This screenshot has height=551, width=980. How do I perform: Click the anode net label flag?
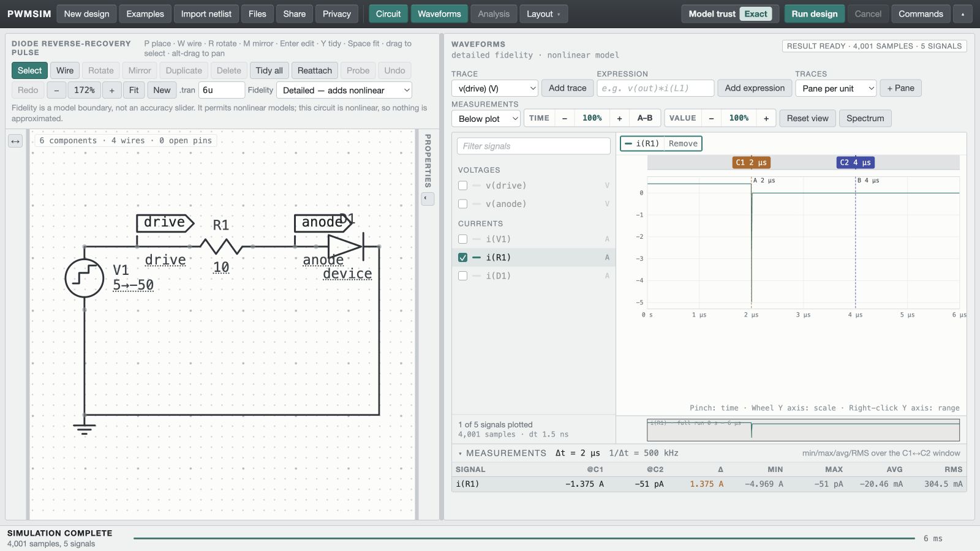[x=323, y=223]
